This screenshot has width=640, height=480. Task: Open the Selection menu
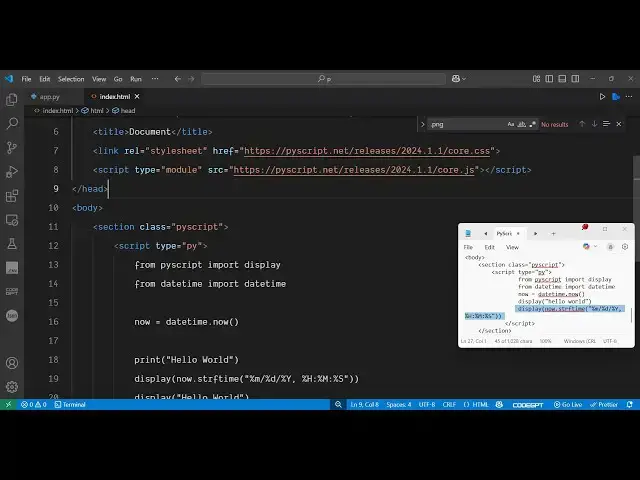point(71,79)
